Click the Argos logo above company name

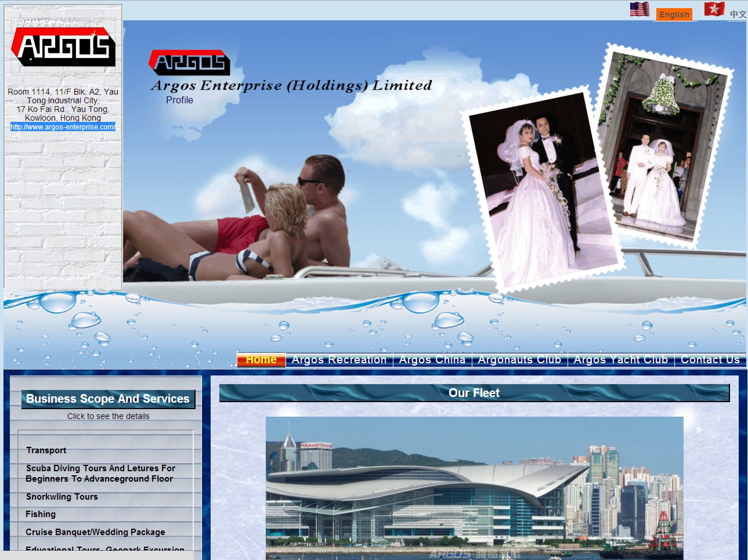click(x=190, y=63)
